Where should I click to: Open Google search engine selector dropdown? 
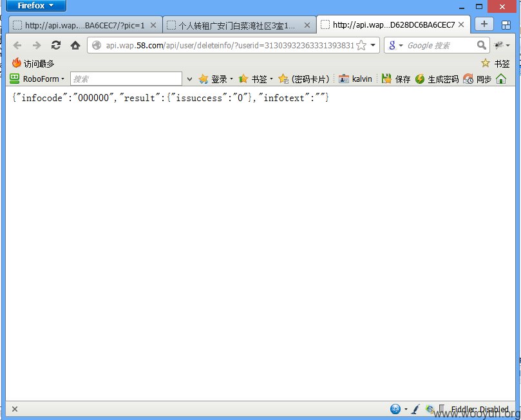tap(395, 45)
